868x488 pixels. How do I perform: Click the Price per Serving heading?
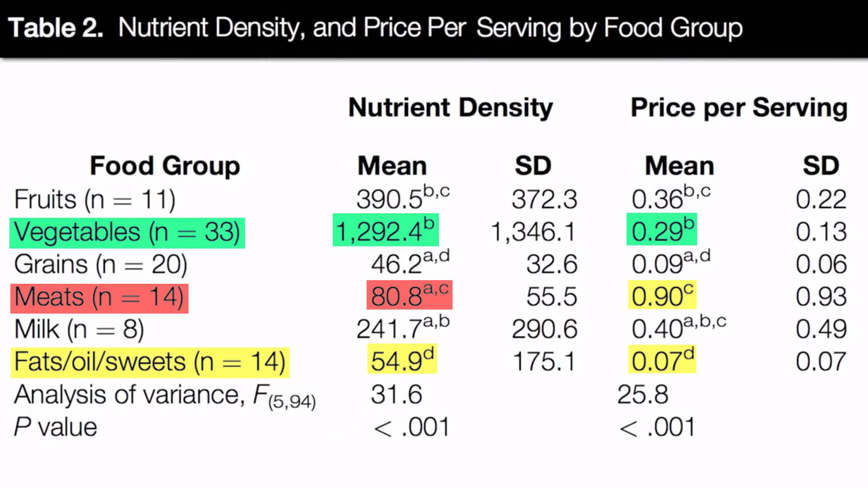point(739,108)
